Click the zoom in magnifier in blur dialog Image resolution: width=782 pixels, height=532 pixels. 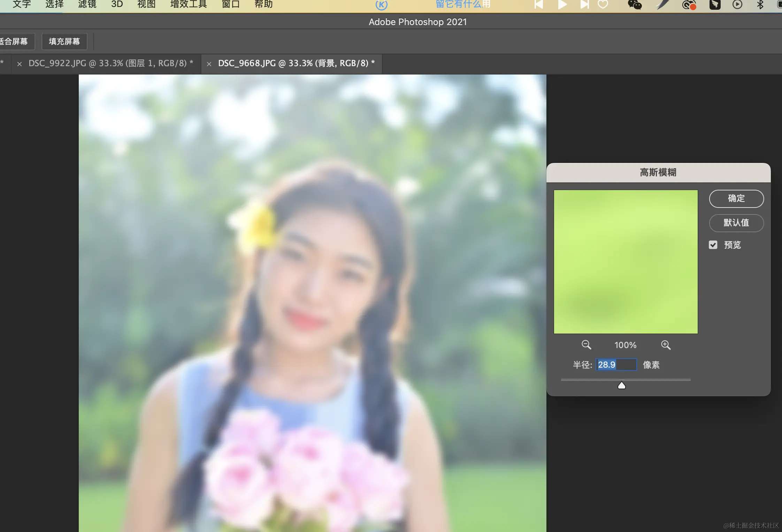[666, 345]
